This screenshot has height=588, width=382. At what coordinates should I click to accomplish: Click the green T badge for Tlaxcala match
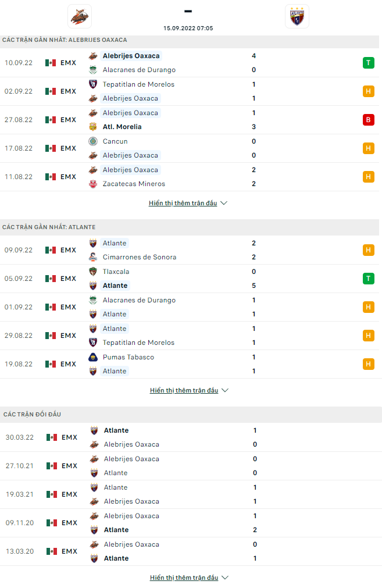click(x=368, y=279)
